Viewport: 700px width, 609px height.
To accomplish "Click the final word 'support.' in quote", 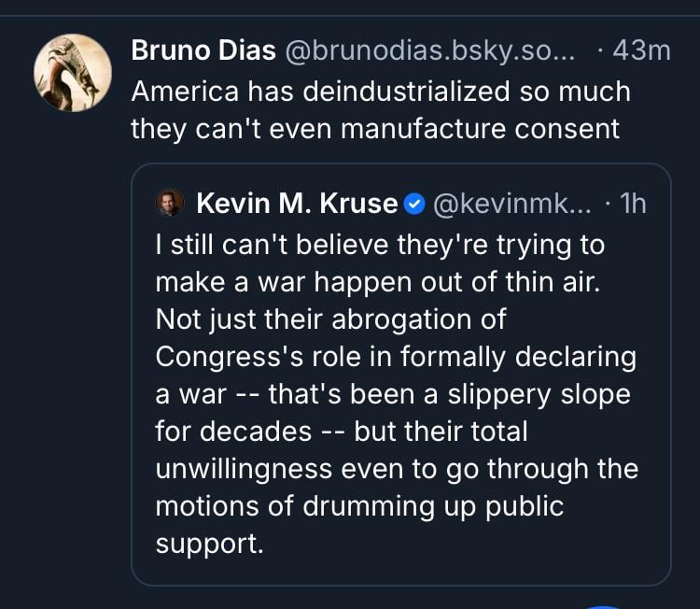I will [210, 544].
